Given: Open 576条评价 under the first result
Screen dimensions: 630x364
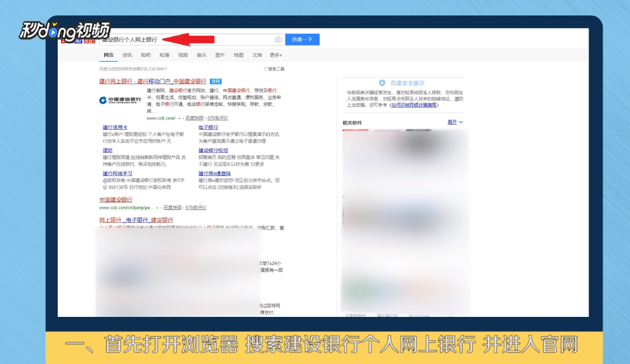Looking at the screenshot, I should click(x=218, y=118).
